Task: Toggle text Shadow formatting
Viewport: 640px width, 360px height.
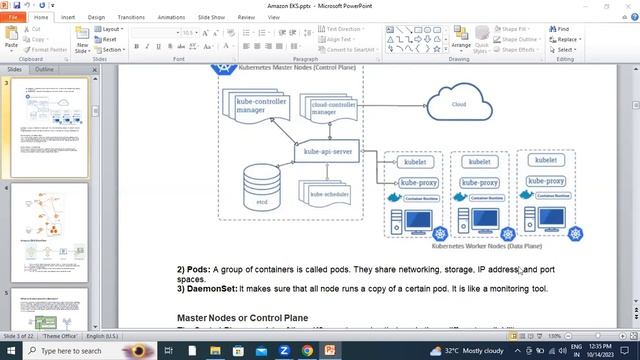Action: click(x=170, y=46)
